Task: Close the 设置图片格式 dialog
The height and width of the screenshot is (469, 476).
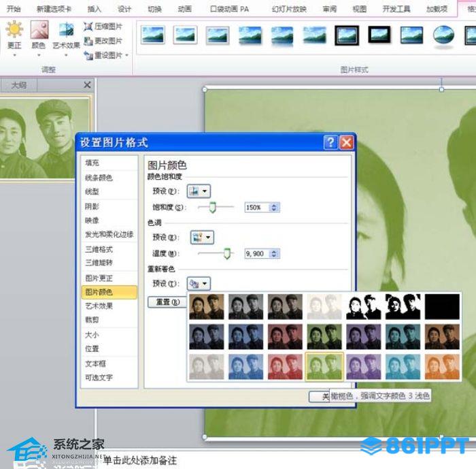Action: 346,142
